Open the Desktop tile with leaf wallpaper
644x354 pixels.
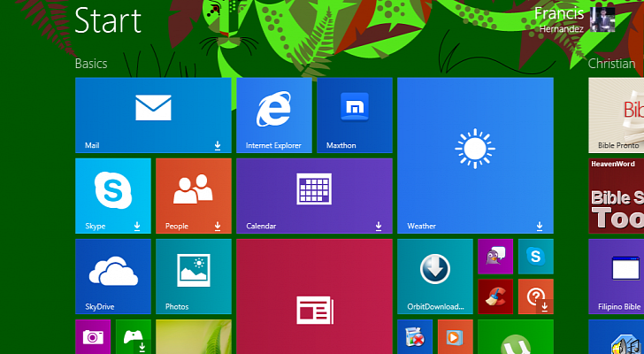[194, 337]
